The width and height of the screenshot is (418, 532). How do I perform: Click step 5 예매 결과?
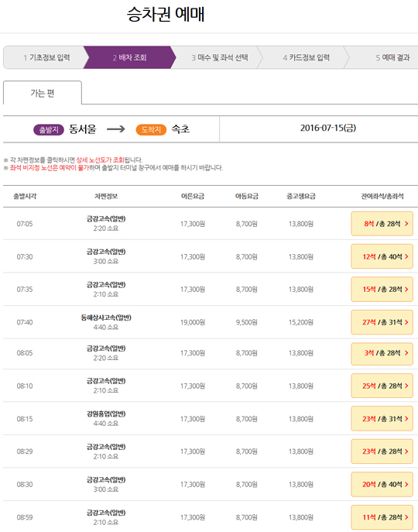[392, 57]
